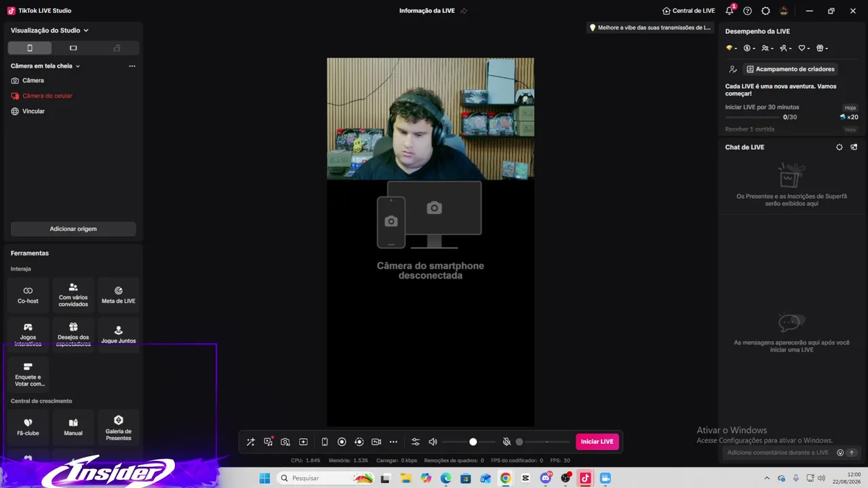The height and width of the screenshot is (488, 868).
Task: Click the phone orientation icon in bottom toolbar
Action: (325, 442)
